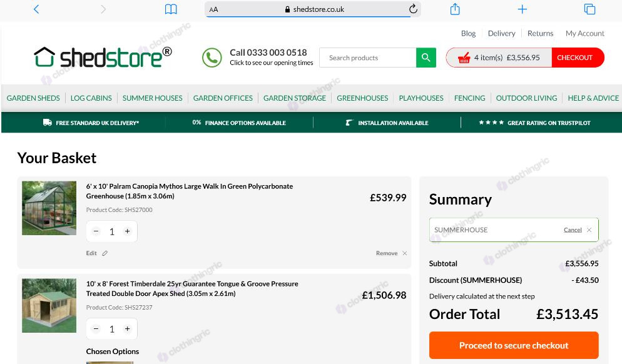Click 4 item(s) £3,556.95 basket summary

(x=507, y=58)
